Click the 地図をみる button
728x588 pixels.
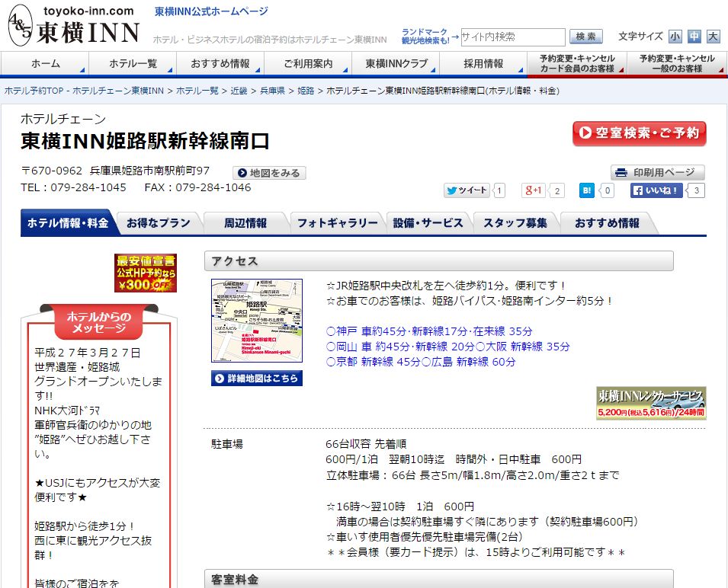click(269, 173)
